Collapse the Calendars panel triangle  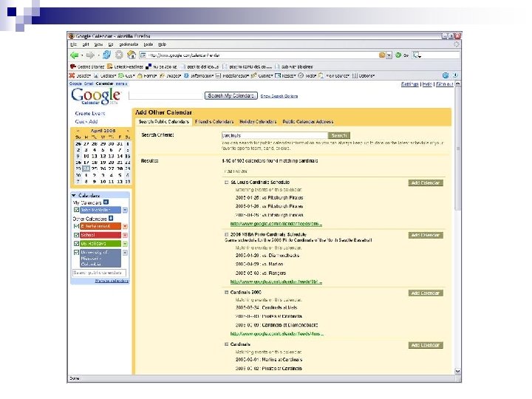pyautogui.click(x=74, y=195)
